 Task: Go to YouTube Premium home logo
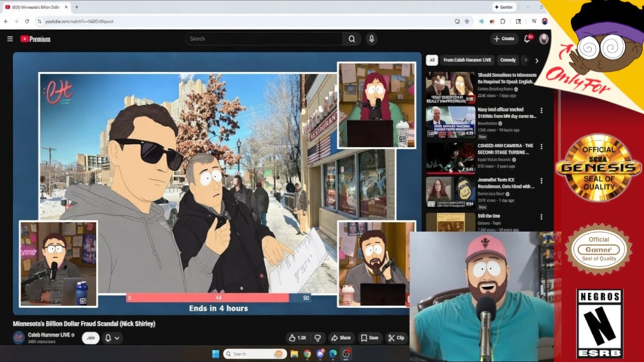[x=35, y=39]
